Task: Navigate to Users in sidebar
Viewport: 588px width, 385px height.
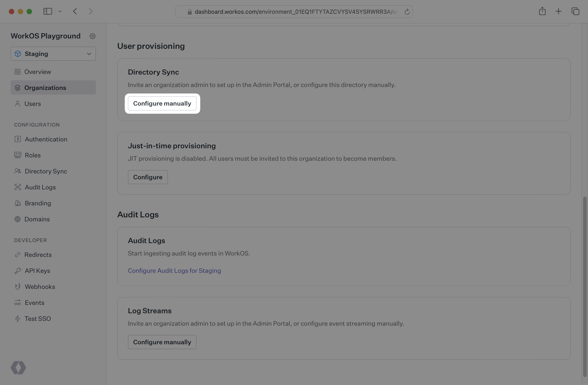Action: point(32,104)
